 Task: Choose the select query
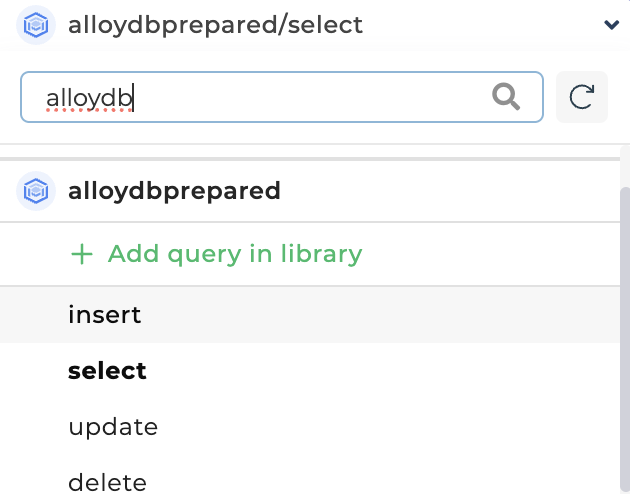107,371
